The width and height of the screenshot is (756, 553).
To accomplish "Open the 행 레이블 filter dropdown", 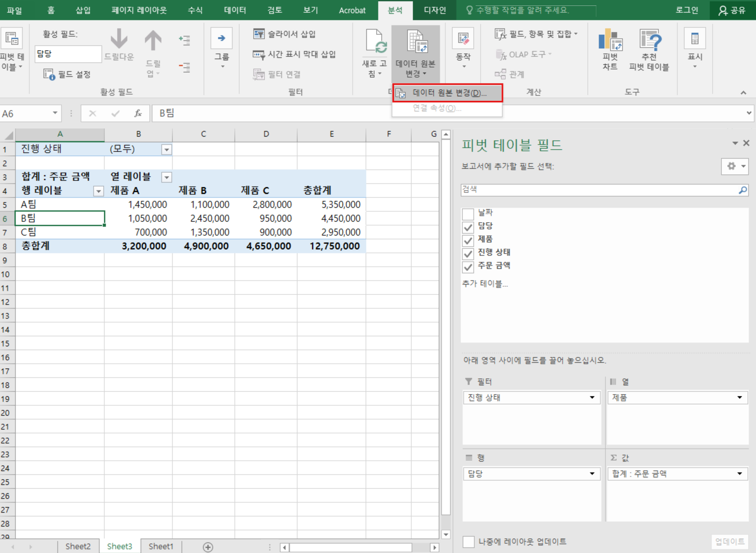I will pos(98,191).
